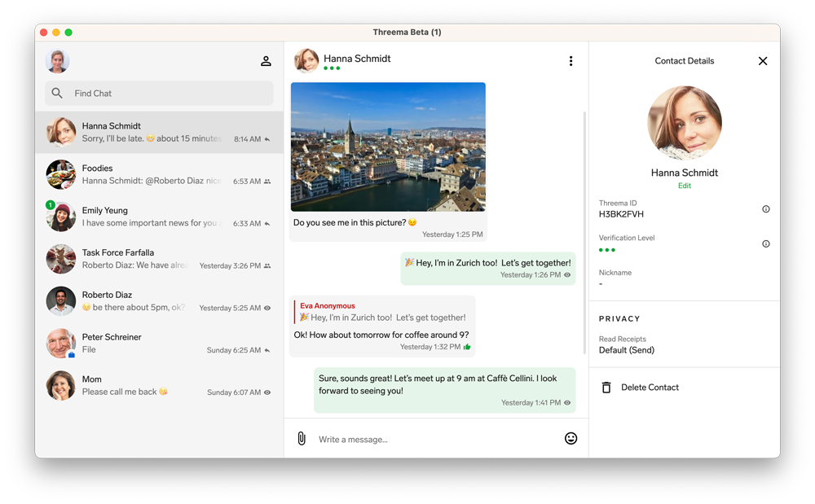The image size is (815, 504).
Task: Open the emoji picker smiley icon
Action: coord(570,439)
